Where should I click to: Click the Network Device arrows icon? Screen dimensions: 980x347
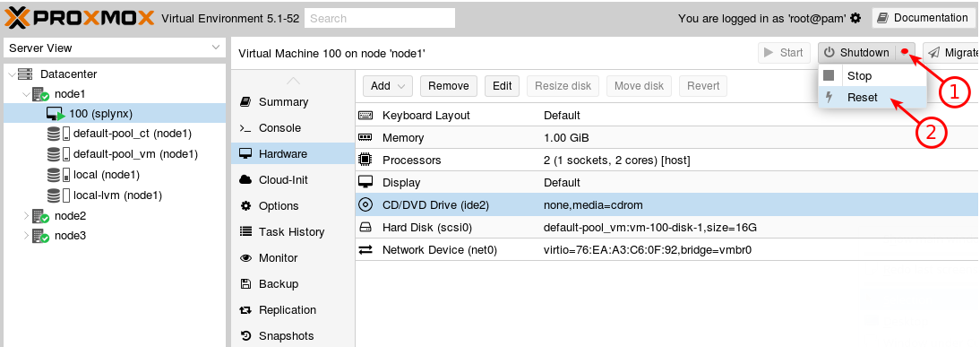click(365, 250)
